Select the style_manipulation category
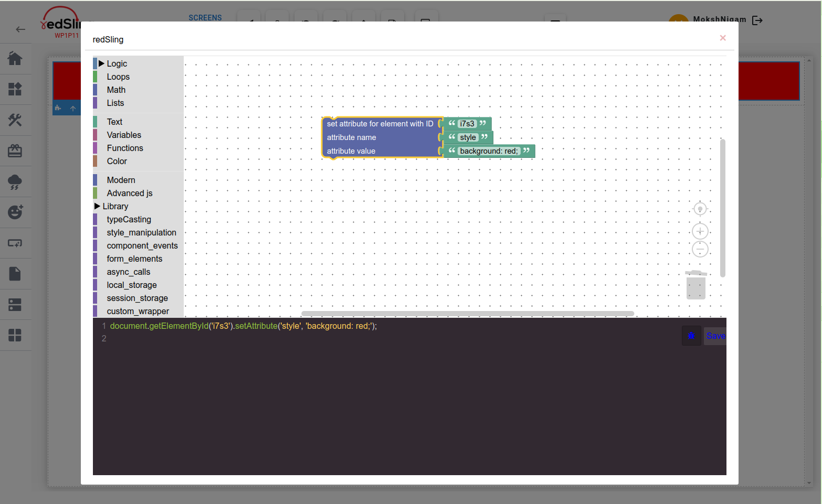The width and height of the screenshot is (822, 504). [141, 232]
